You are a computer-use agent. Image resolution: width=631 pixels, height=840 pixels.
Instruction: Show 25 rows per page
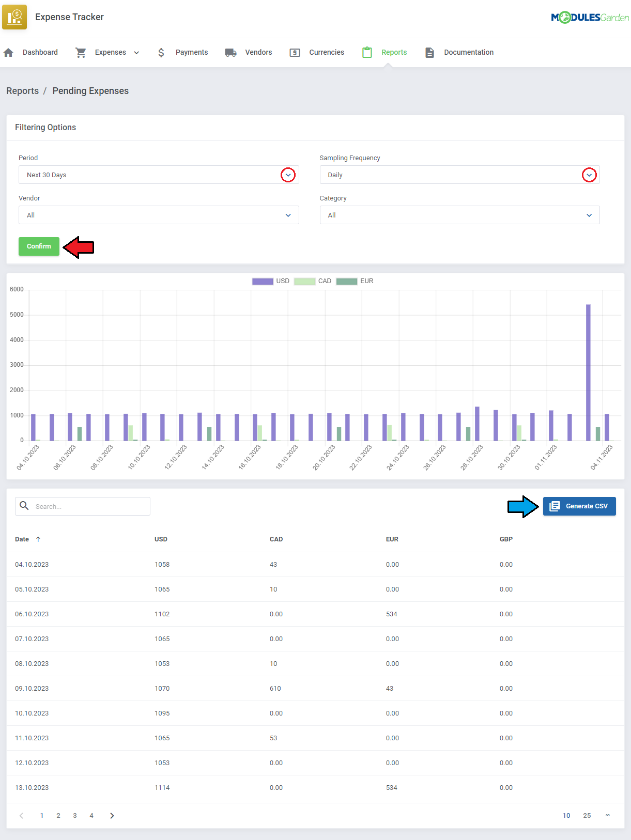point(587,815)
